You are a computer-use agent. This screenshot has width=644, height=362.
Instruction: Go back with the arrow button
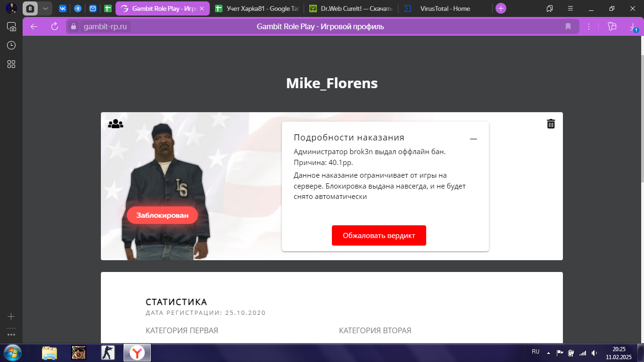[x=34, y=26]
